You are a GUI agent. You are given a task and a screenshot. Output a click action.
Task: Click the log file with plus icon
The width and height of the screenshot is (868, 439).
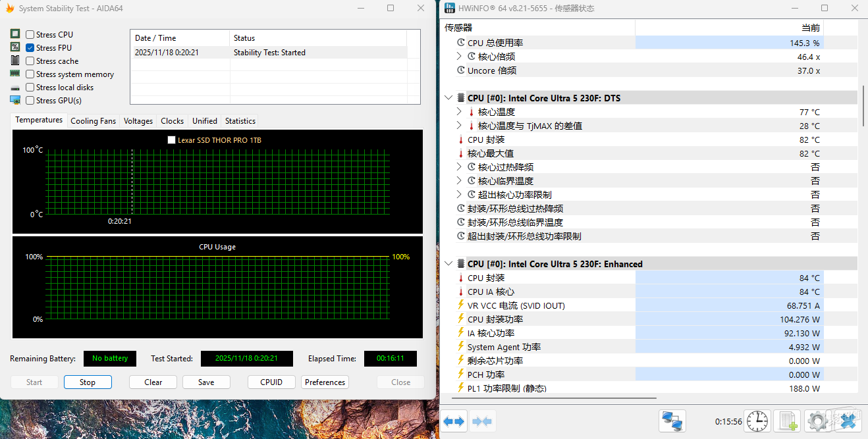coord(787,421)
